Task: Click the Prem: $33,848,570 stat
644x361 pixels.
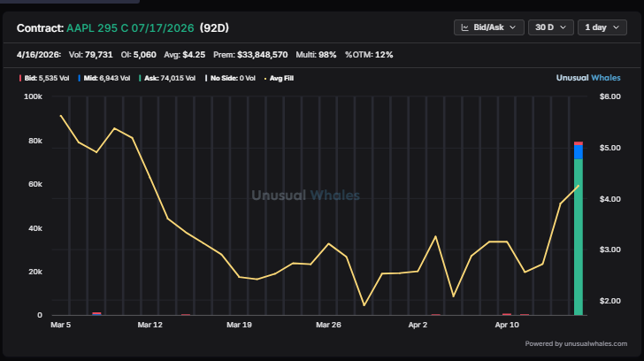Action: pos(250,55)
